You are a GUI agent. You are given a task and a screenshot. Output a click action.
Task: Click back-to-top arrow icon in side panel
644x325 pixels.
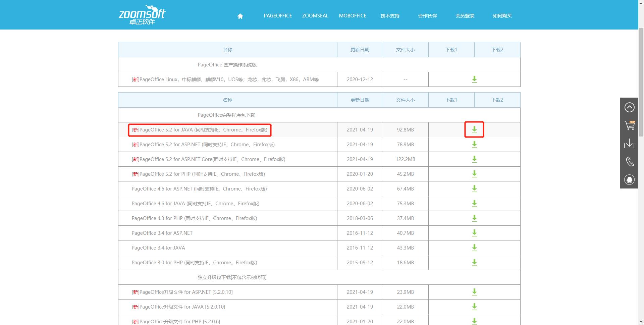point(629,107)
